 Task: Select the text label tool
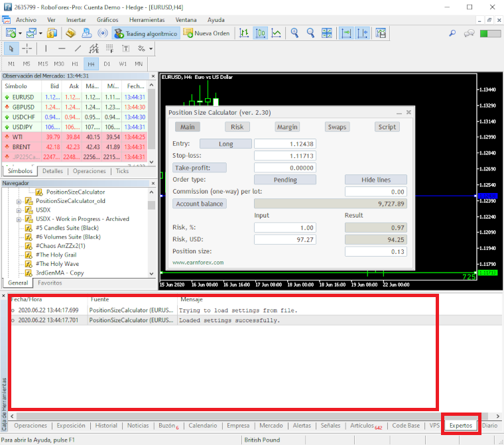pyautogui.click(x=126, y=48)
